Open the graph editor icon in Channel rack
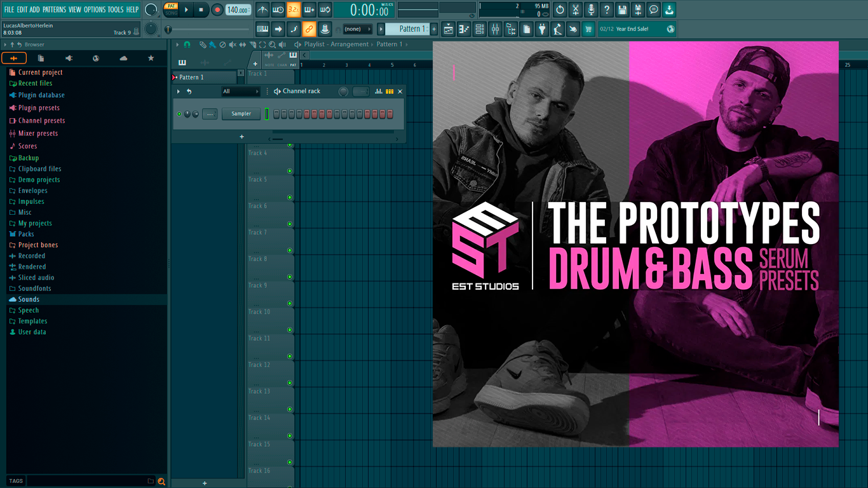 click(x=379, y=91)
